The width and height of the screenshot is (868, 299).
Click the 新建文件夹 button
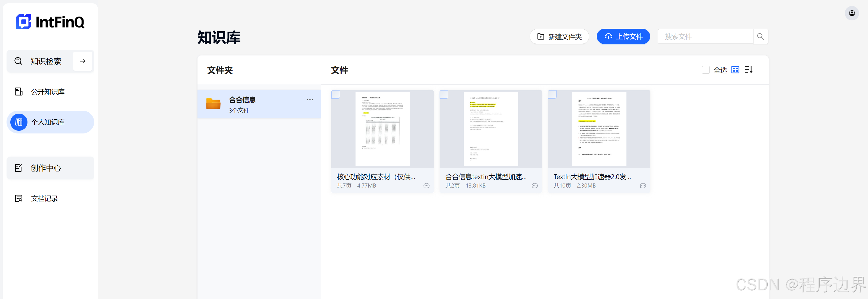(559, 36)
